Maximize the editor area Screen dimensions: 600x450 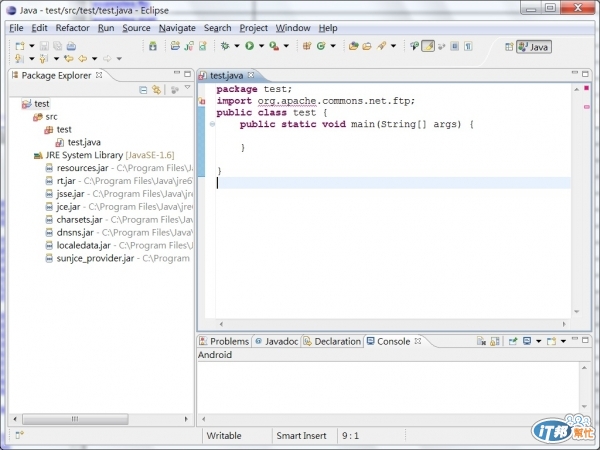tap(585, 73)
